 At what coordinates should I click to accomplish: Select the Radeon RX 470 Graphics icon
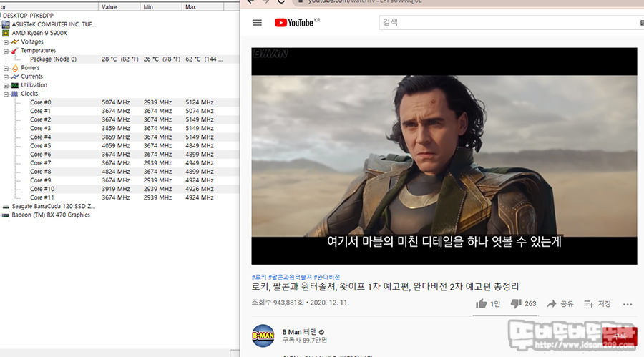click(x=6, y=215)
